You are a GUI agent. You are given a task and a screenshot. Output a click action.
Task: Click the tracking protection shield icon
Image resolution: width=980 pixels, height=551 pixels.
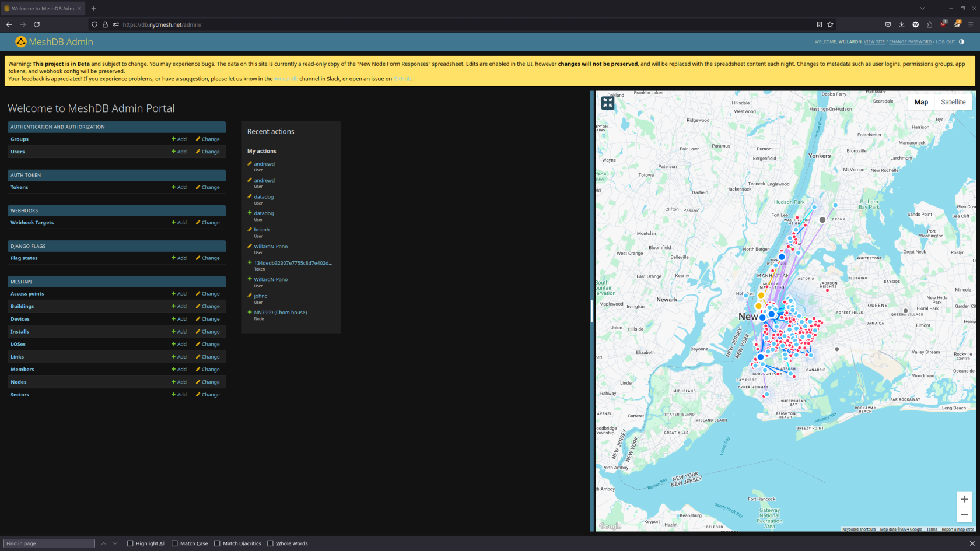[94, 24]
